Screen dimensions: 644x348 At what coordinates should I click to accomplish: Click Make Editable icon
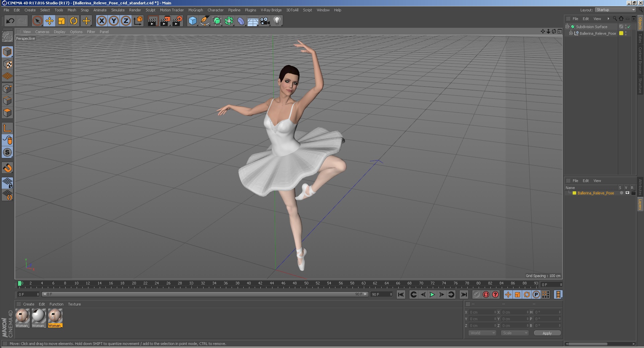[7, 36]
